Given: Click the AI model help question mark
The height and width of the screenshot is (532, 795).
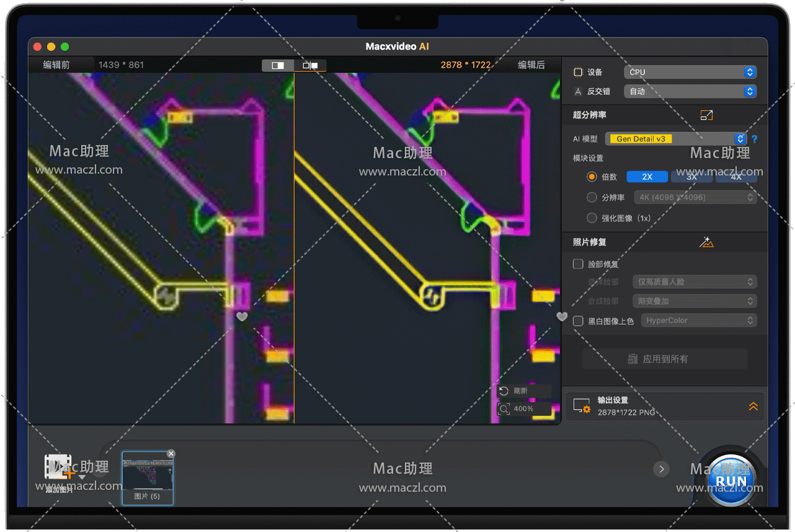Looking at the screenshot, I should (755, 140).
